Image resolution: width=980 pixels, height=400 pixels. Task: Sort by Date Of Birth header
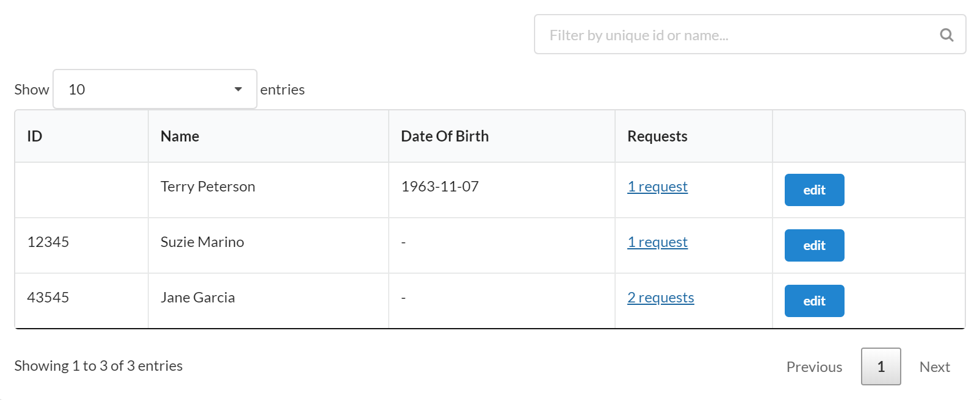[445, 137]
